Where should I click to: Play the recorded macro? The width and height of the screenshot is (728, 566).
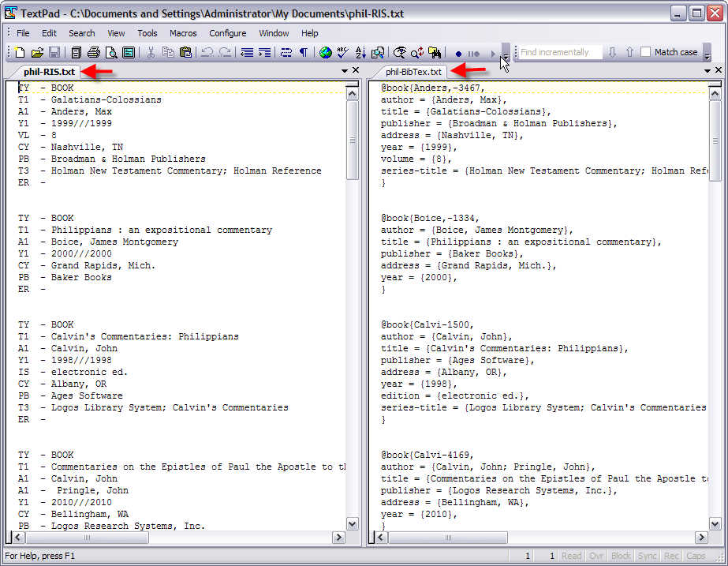(x=493, y=54)
